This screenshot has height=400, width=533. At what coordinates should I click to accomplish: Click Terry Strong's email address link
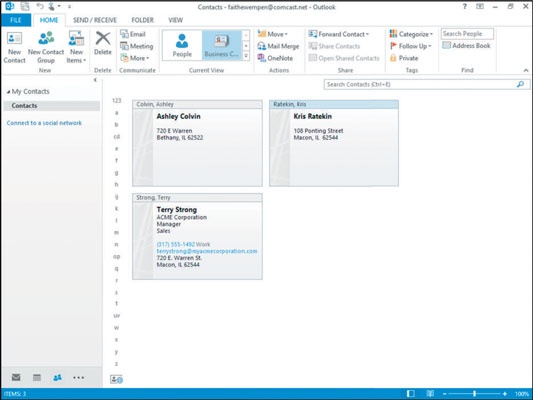[x=207, y=251]
